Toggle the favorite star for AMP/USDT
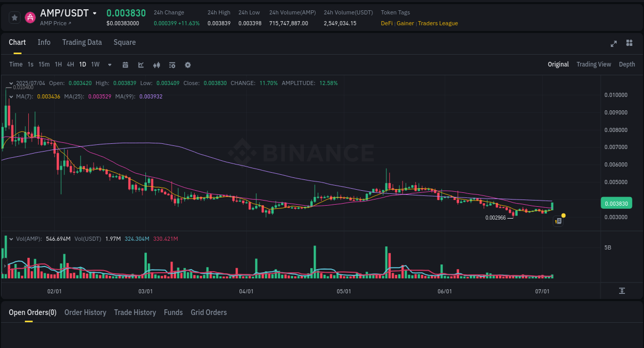Screen dimensions: 644x348 (14, 16)
